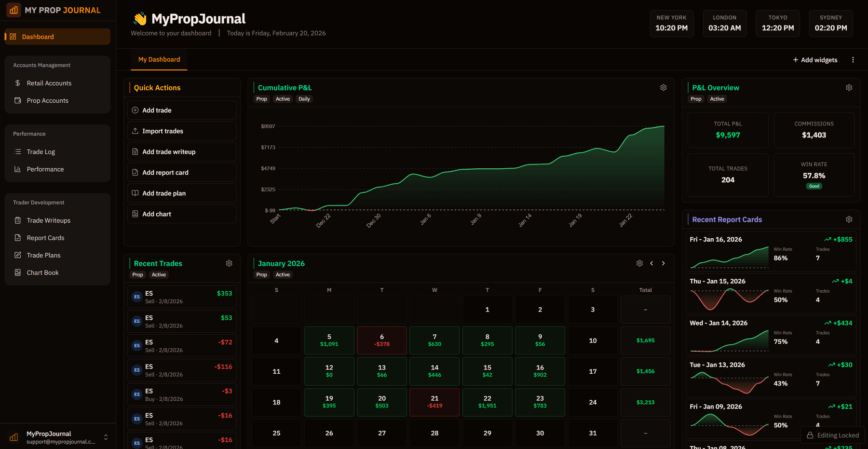
Task: Click the Chart Book icon in sidebar
Action: click(18, 272)
